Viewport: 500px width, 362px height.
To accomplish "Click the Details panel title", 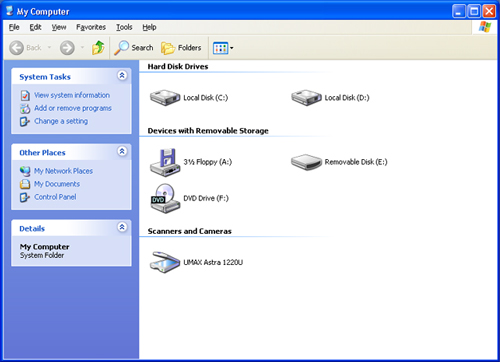I will point(32,229).
